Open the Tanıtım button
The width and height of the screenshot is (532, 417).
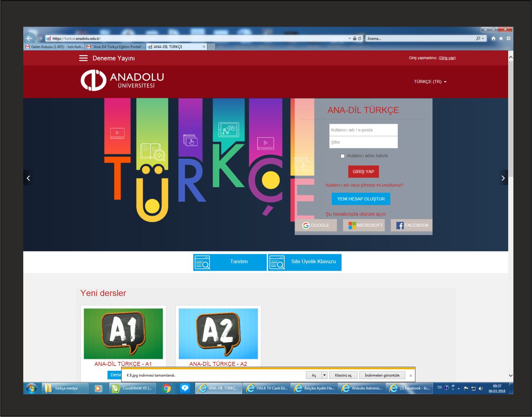(230, 262)
